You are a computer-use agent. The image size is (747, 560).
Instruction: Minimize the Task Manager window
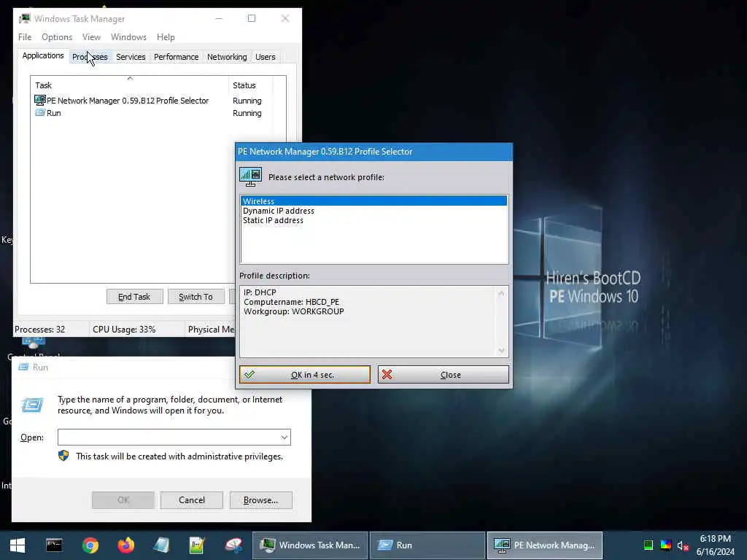coord(219,18)
